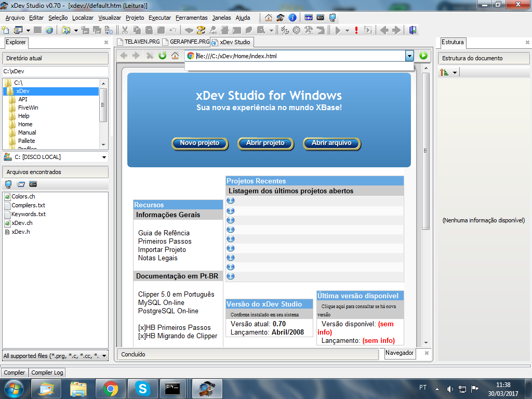Click the sort icon in Estrutura panel
This screenshot has height=399, width=532.
444,72
